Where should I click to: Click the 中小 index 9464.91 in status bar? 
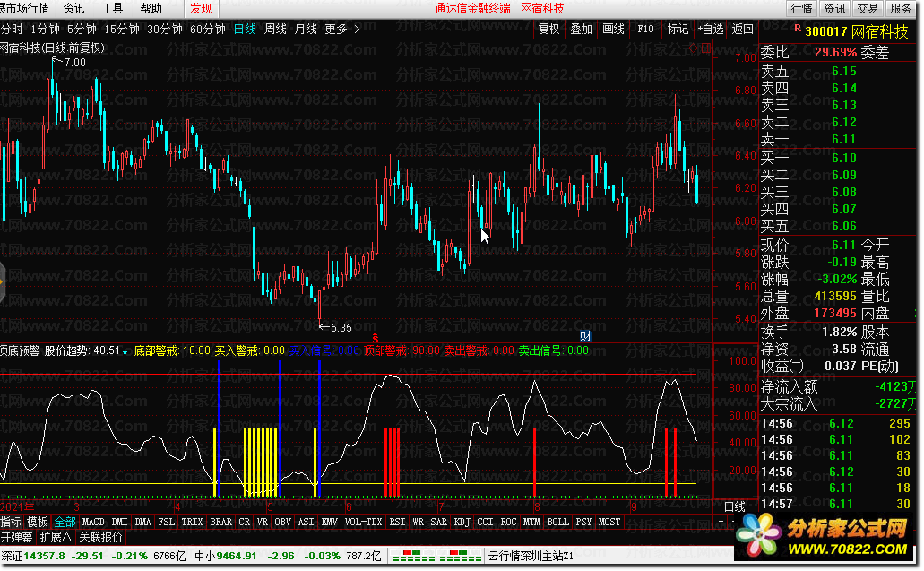(x=225, y=556)
